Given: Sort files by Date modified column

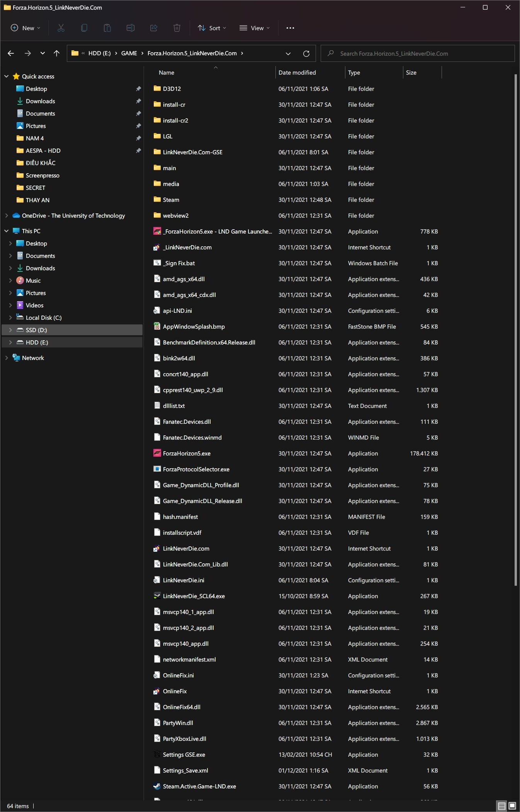Looking at the screenshot, I should pos(297,73).
